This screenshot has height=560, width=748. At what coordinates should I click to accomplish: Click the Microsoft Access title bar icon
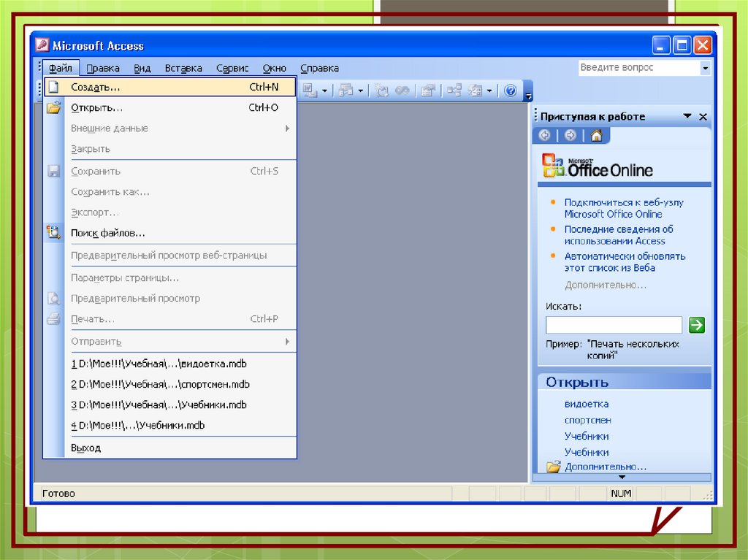click(42, 45)
